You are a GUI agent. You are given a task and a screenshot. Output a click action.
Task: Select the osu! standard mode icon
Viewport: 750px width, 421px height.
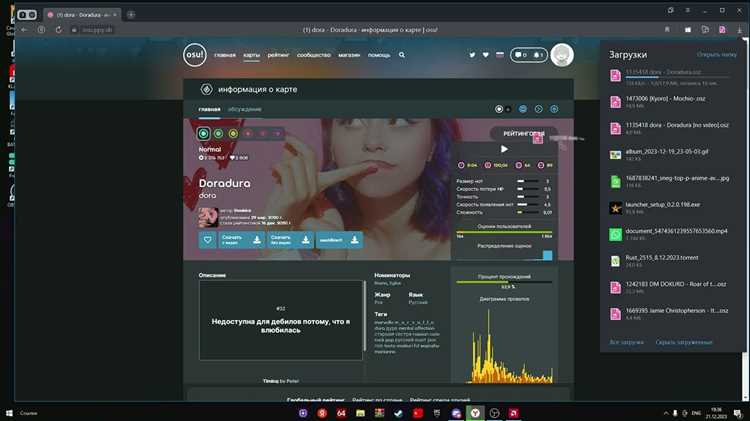click(x=499, y=109)
